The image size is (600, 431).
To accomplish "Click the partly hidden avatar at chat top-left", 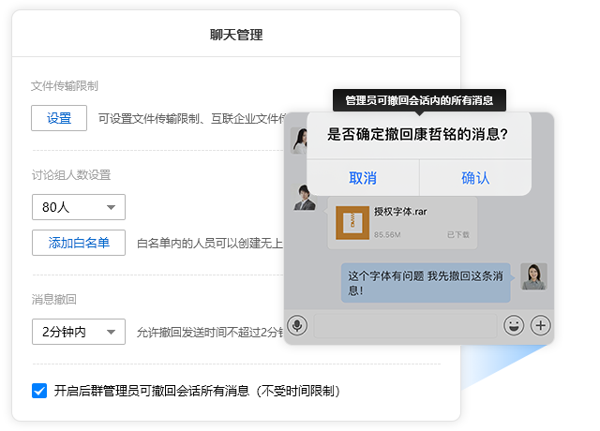I will pyautogui.click(x=297, y=140).
